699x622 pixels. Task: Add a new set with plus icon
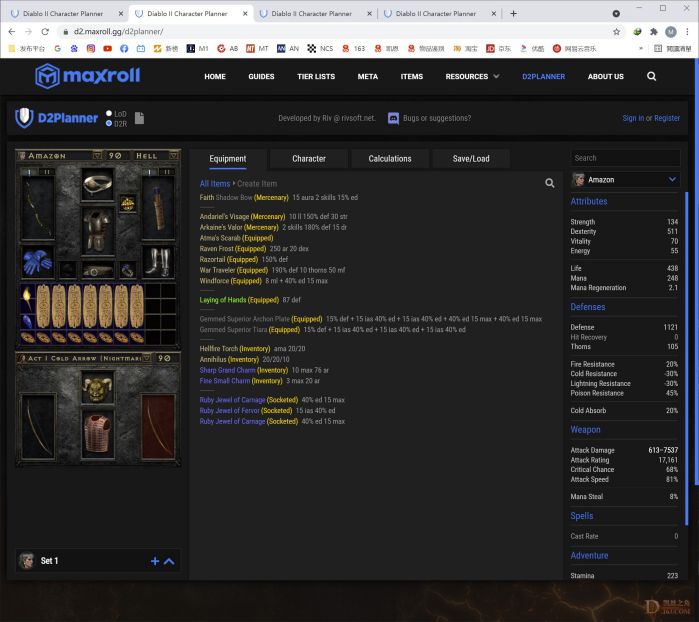pyautogui.click(x=155, y=561)
